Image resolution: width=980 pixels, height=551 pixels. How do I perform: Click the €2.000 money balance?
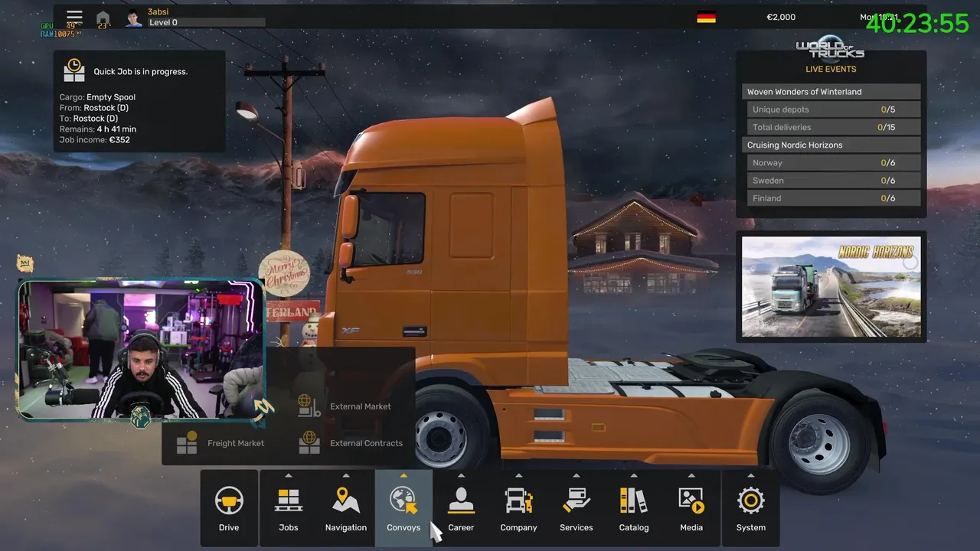[781, 17]
